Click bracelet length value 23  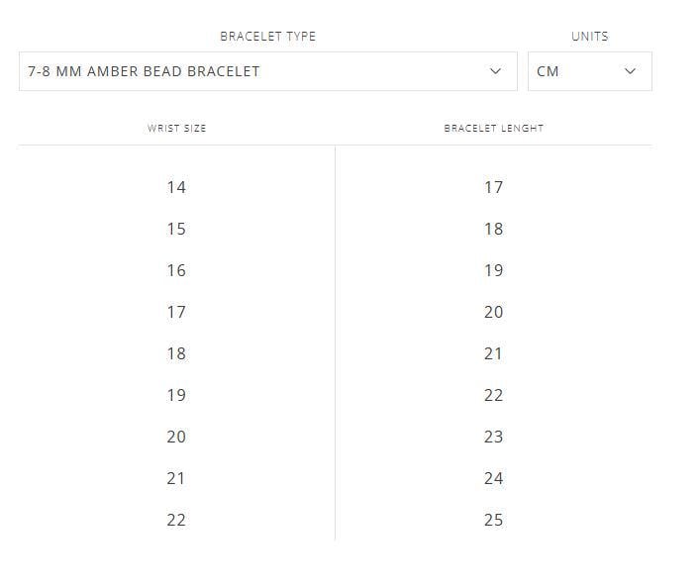(494, 437)
